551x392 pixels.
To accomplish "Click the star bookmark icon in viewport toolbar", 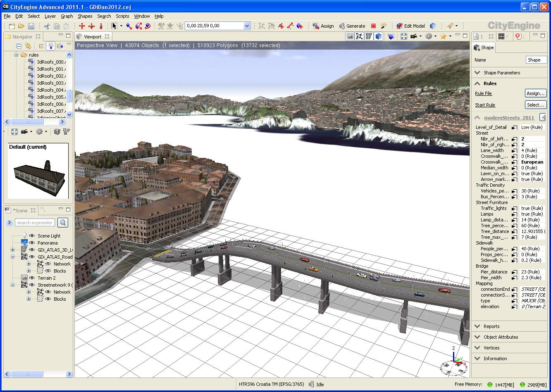I will [444, 36].
